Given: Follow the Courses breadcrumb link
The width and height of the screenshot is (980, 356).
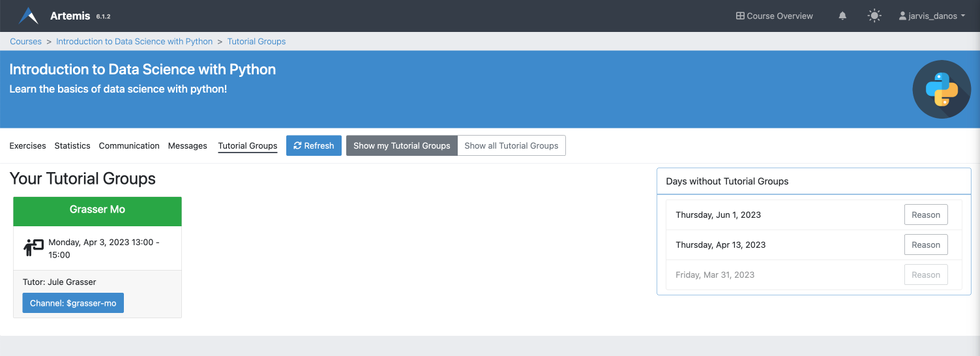Looking at the screenshot, I should click(25, 41).
